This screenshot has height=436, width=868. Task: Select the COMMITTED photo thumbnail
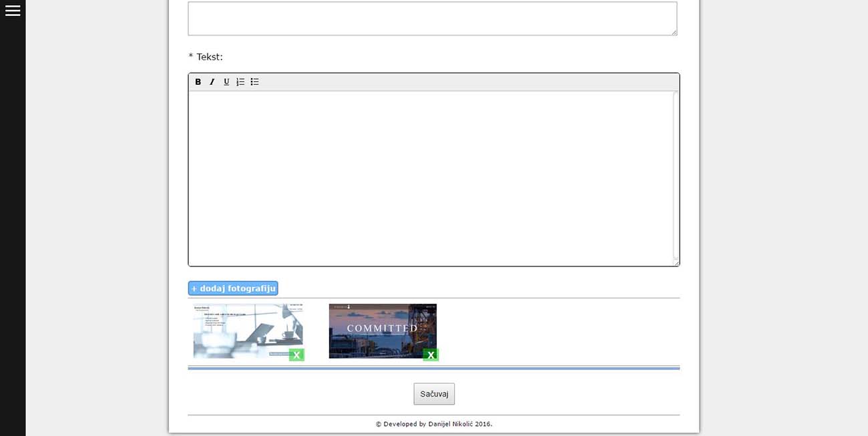pyautogui.click(x=383, y=331)
